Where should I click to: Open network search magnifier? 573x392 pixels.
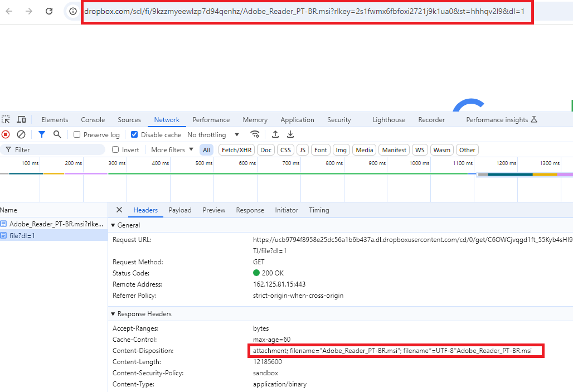pos(57,134)
